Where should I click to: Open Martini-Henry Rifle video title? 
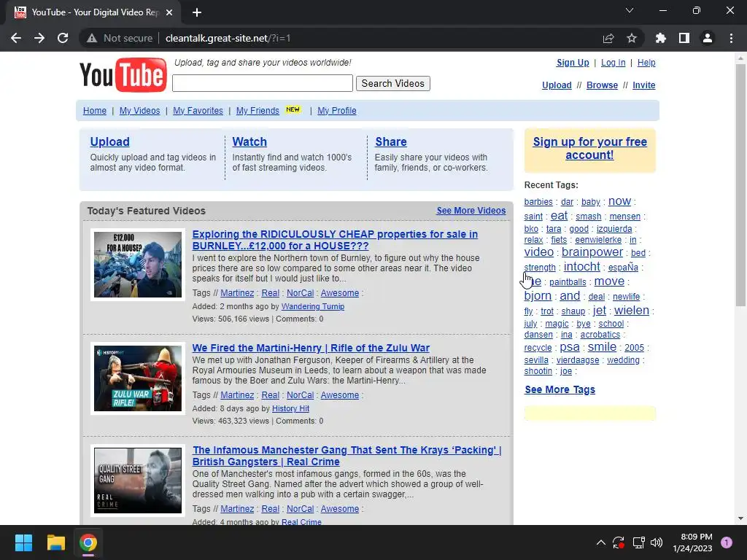click(311, 348)
